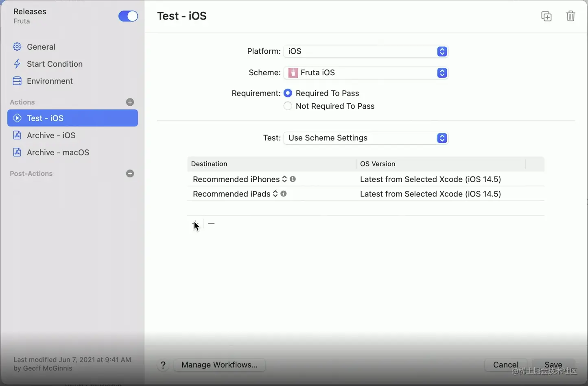The width and height of the screenshot is (588, 386).
Task: Remove destination with minus button
Action: click(211, 223)
